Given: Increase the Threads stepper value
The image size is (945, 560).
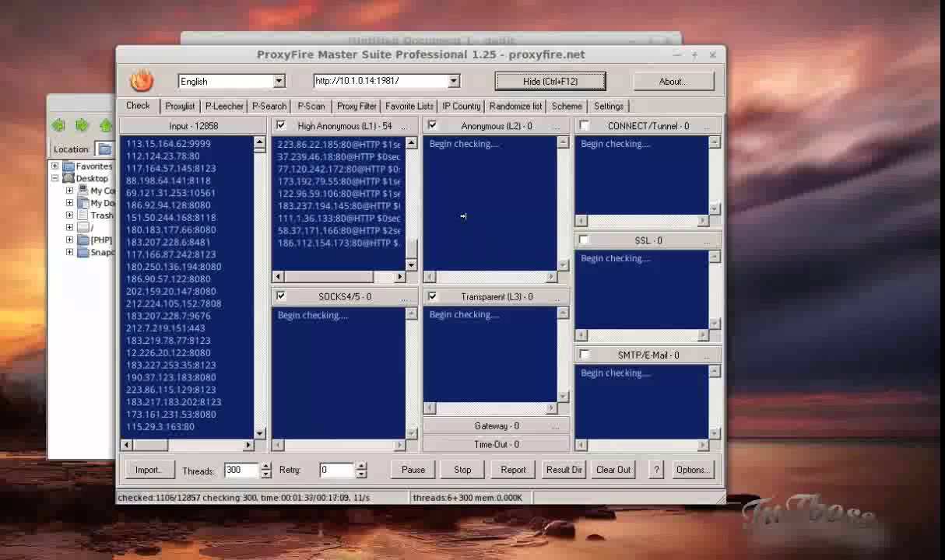Looking at the screenshot, I should [266, 466].
